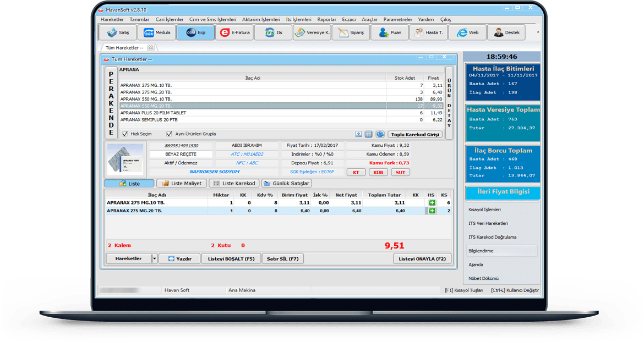Screen dimensions: 644x342
Task: Open the Günlük Satışlar tab
Action: pos(288,183)
